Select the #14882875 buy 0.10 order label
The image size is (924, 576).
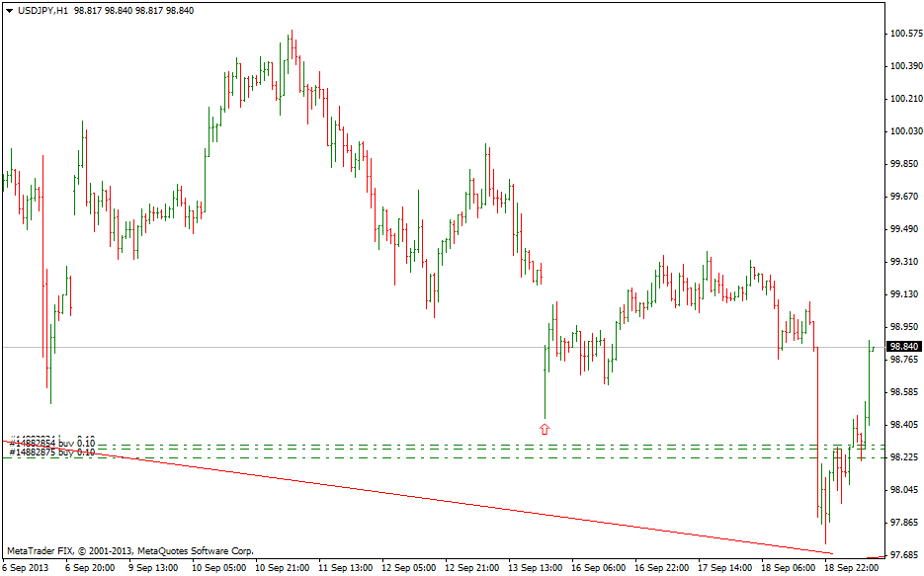51,452
